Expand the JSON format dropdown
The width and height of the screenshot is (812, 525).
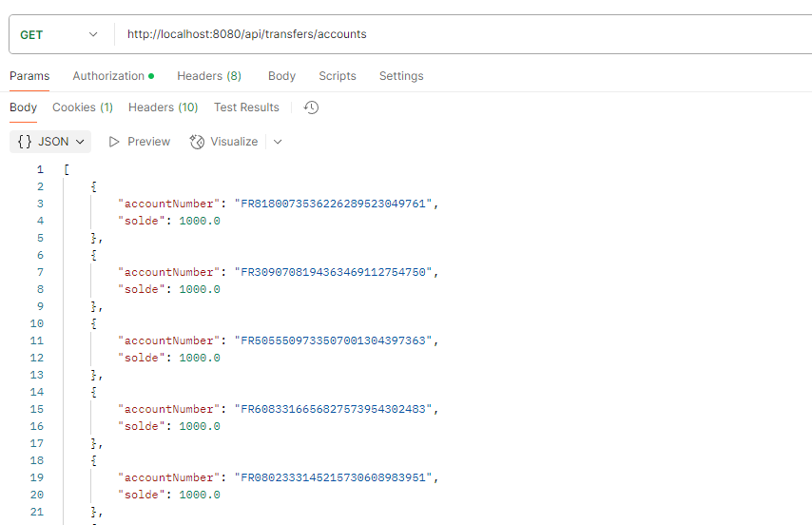click(51, 142)
